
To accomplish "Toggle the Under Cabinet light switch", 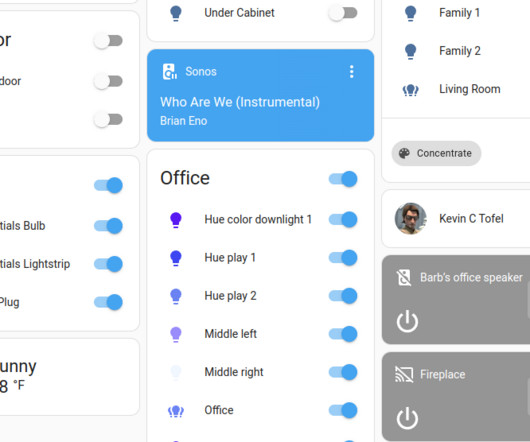I will (x=343, y=13).
